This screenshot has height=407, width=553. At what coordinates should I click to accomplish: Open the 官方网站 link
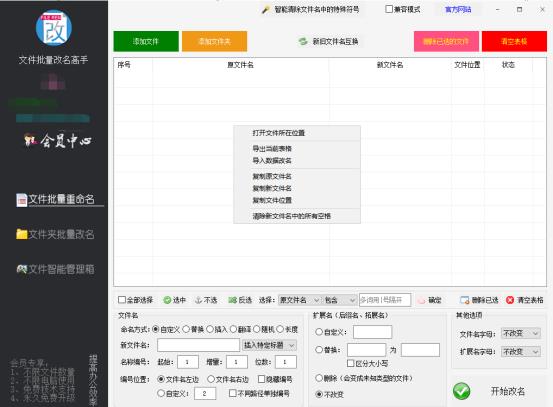[458, 10]
